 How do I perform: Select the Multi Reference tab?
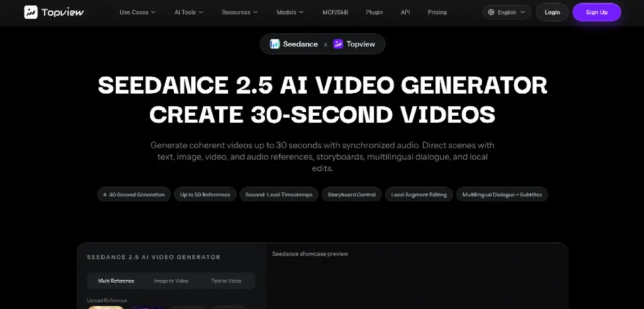(116, 281)
